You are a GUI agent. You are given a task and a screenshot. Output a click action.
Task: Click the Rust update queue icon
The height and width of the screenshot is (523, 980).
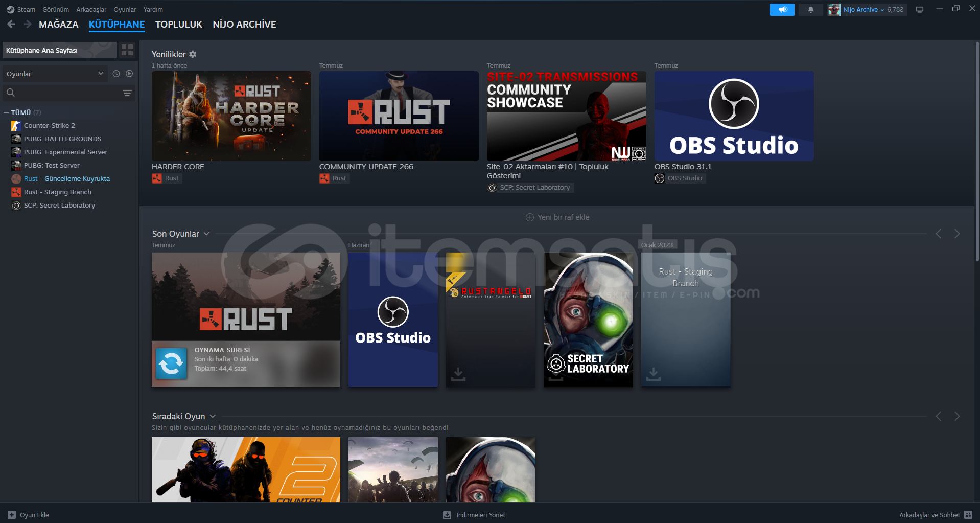point(16,178)
